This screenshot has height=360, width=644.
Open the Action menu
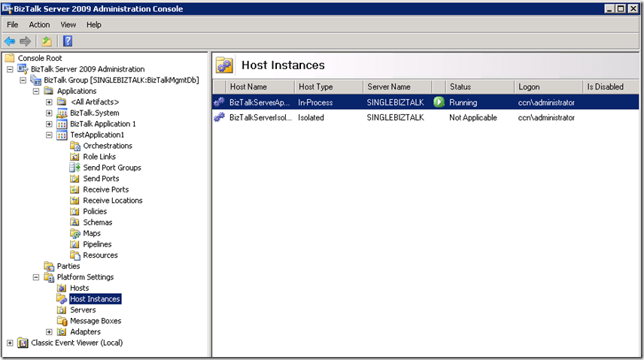(x=39, y=25)
